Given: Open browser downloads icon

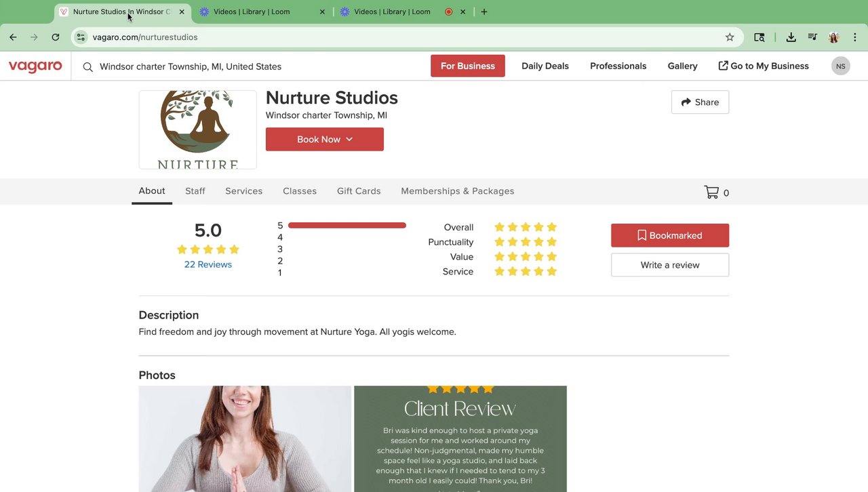Looking at the screenshot, I should 791,37.
